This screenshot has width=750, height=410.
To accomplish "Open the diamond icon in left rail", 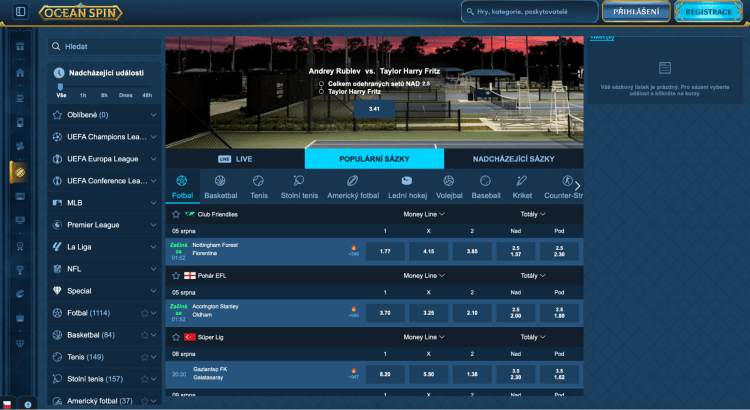I will pos(20,344).
